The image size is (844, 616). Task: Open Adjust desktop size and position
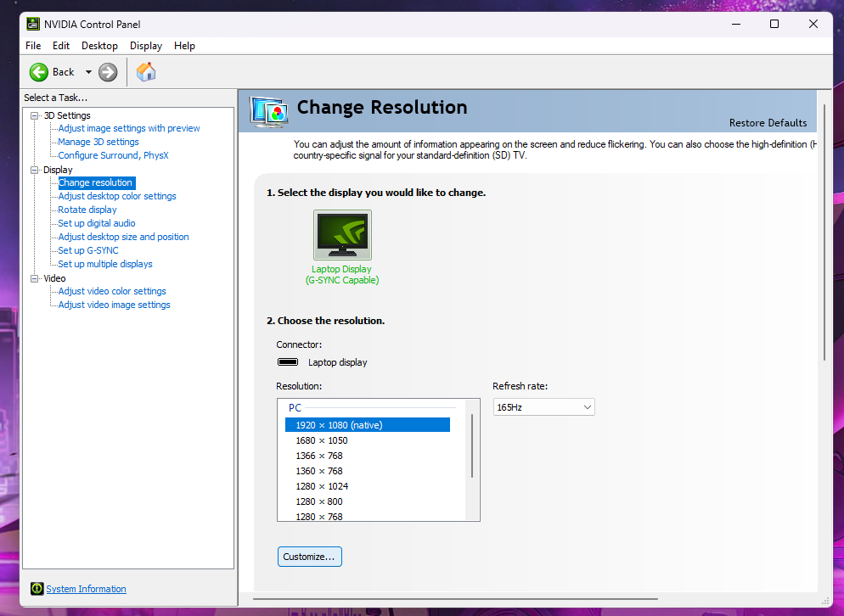123,237
